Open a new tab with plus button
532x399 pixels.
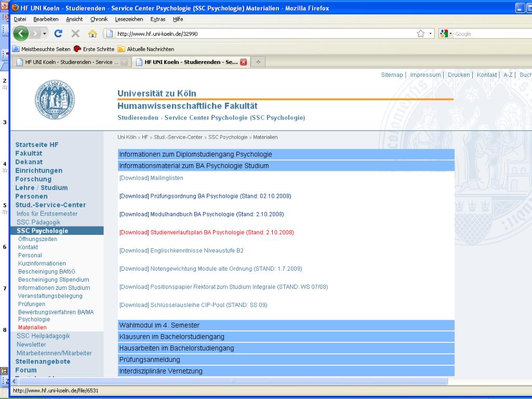(258, 62)
